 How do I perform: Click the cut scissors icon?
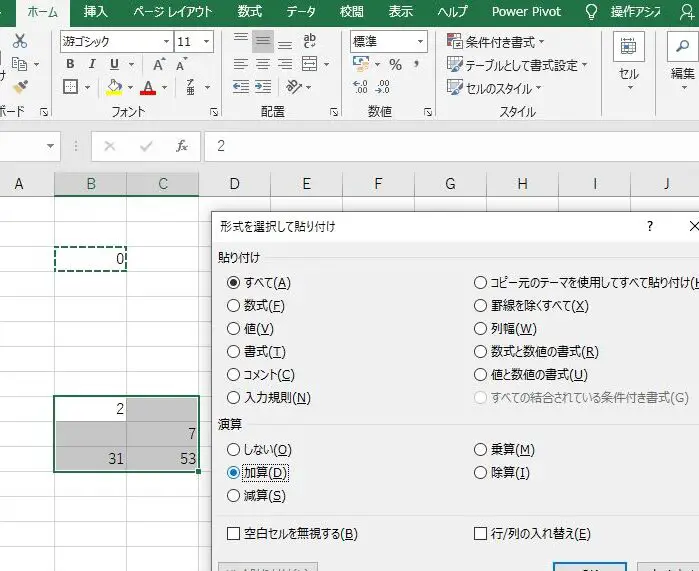[20, 41]
